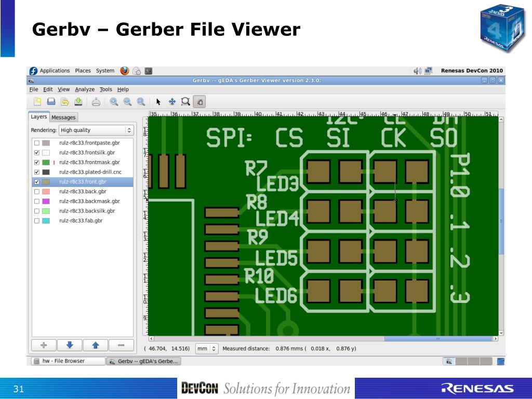This screenshot has width=532, height=399.
Task: Click the Revert layers toolbar icon
Action: (x=65, y=101)
